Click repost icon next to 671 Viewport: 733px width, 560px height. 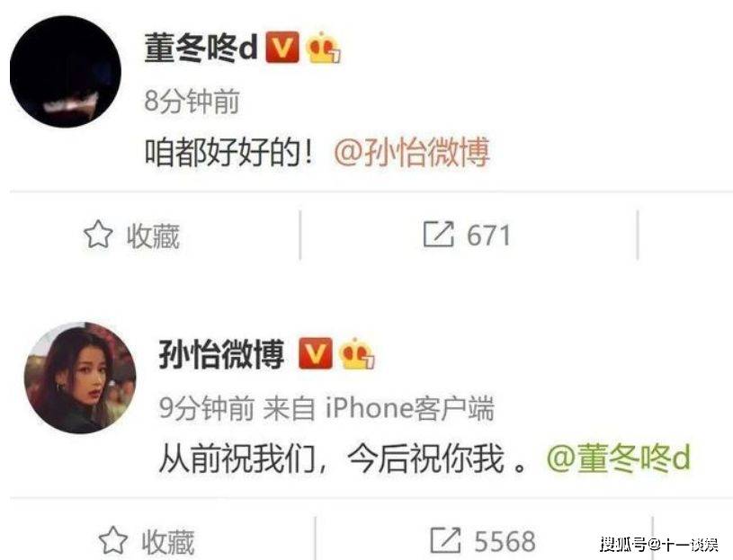(x=439, y=234)
